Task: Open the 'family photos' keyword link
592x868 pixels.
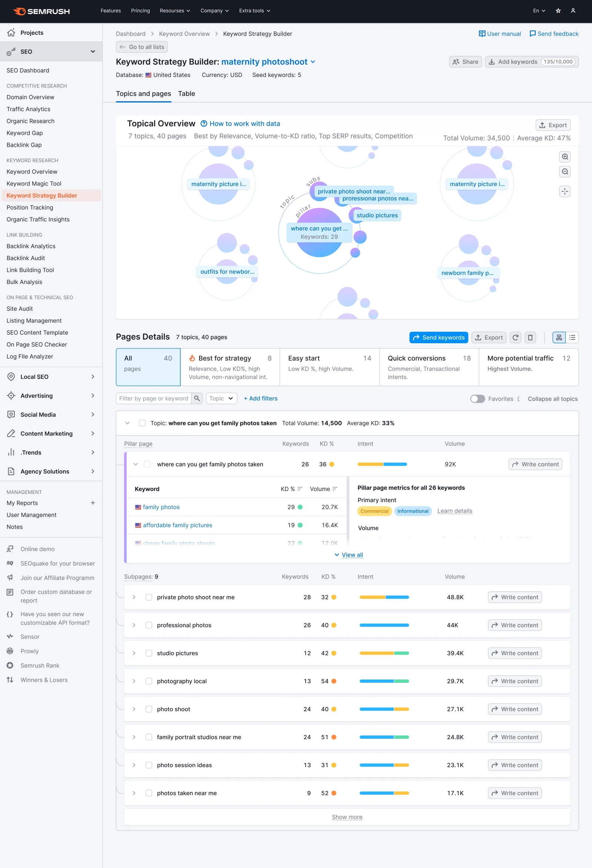Action: point(161,507)
